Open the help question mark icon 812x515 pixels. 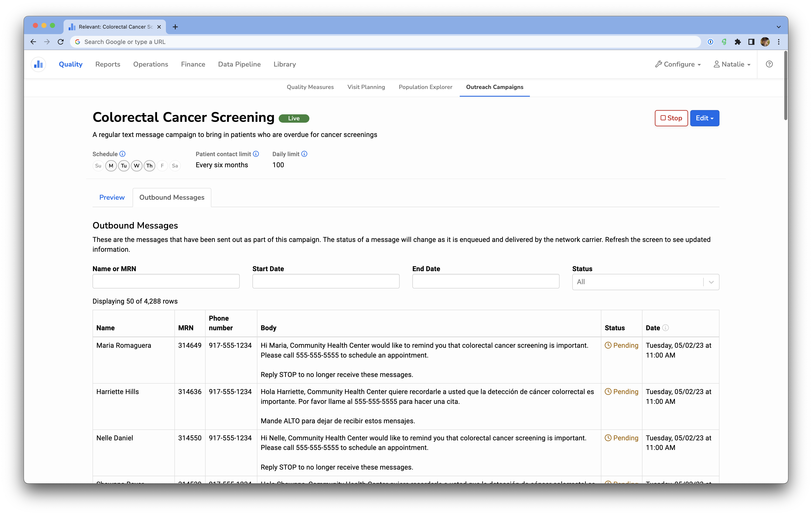click(769, 64)
